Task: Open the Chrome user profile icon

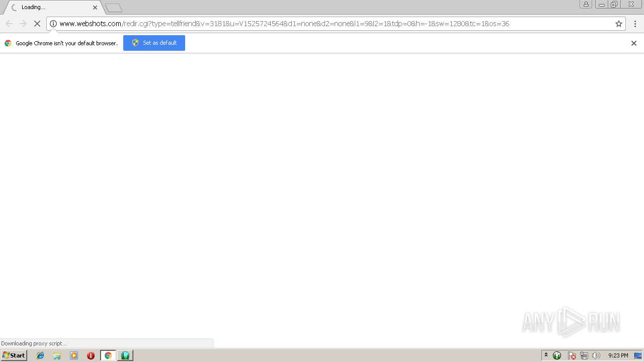Action: pos(586,4)
